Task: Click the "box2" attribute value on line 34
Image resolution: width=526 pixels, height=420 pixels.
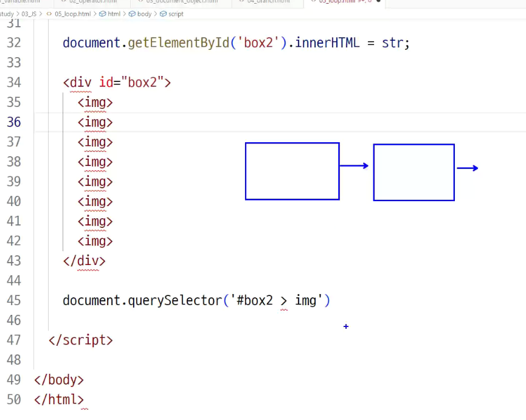Action: (142, 83)
